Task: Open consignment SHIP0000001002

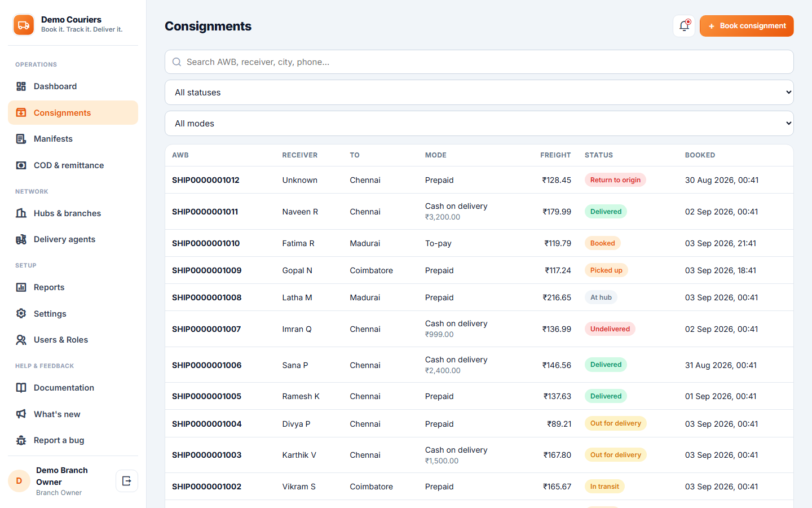Action: click(x=206, y=487)
